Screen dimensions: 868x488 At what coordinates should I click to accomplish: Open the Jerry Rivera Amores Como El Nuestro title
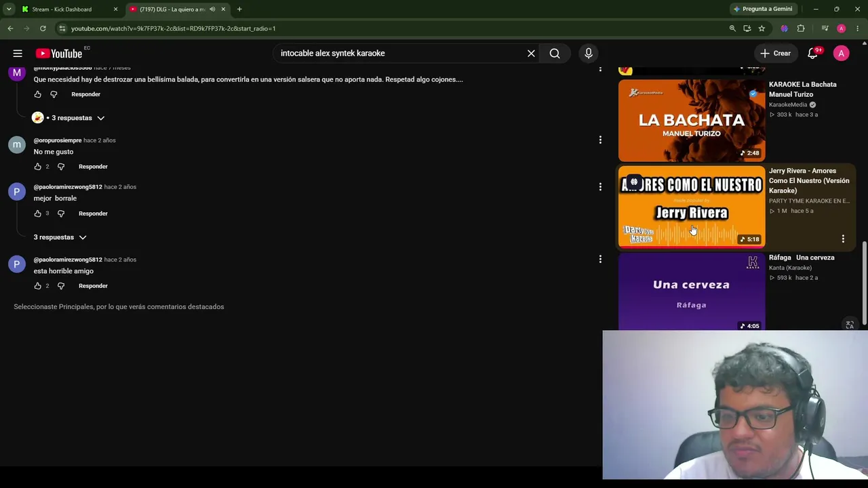point(809,181)
